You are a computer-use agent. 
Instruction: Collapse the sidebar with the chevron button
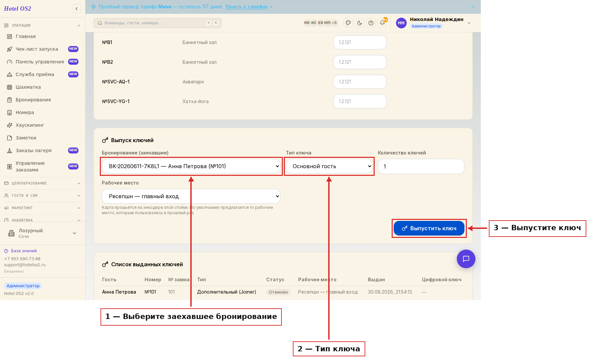(x=76, y=9)
